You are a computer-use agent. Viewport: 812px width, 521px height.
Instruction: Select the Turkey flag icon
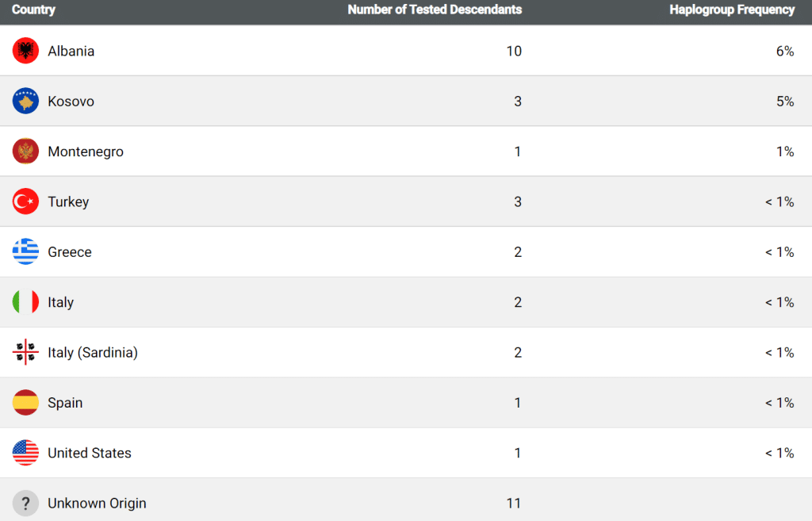[25, 201]
